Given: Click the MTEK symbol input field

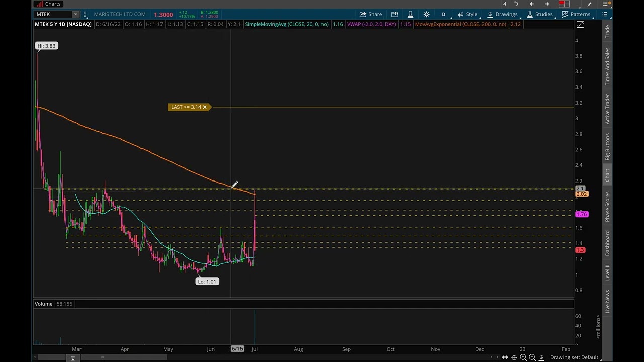Looking at the screenshot, I should pyautogui.click(x=53, y=14).
